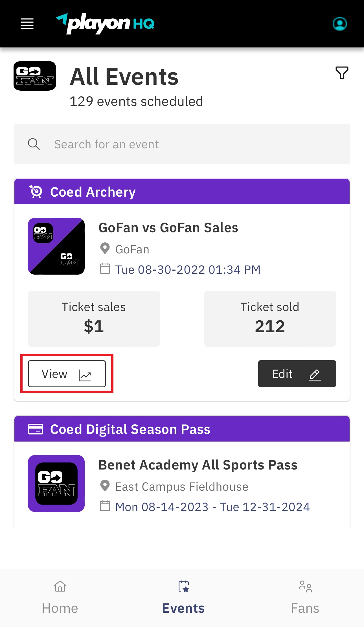This screenshot has height=628, width=364.
Task: Click the magnifier icon in the search bar
Action: click(x=34, y=144)
